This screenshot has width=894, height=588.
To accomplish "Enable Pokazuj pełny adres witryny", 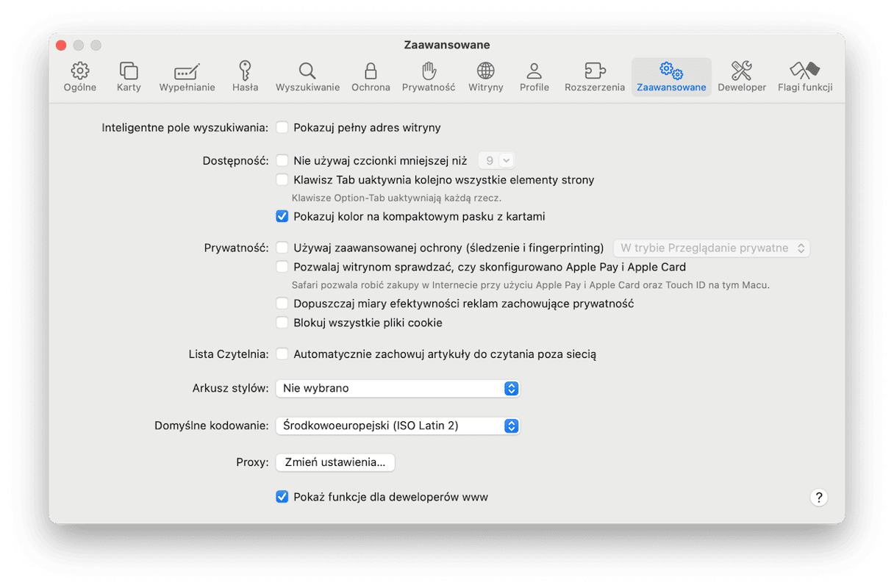I will click(x=282, y=128).
